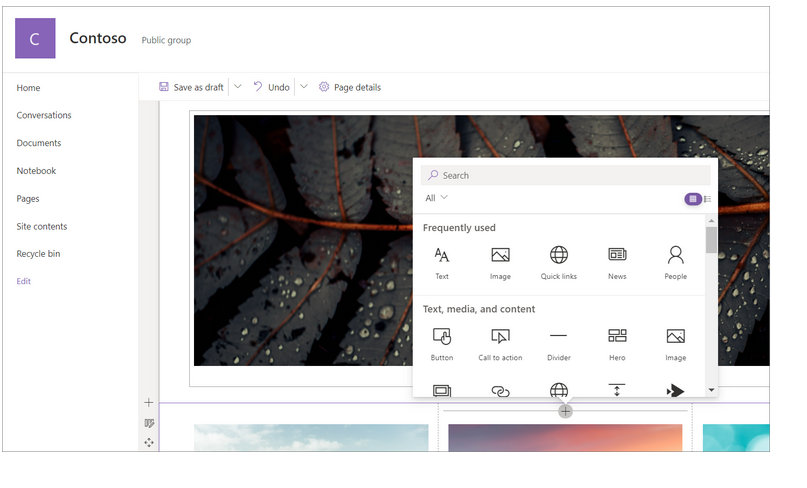Expand the Save as draft dropdown arrow
The height and width of the screenshot is (488, 807).
tap(238, 87)
